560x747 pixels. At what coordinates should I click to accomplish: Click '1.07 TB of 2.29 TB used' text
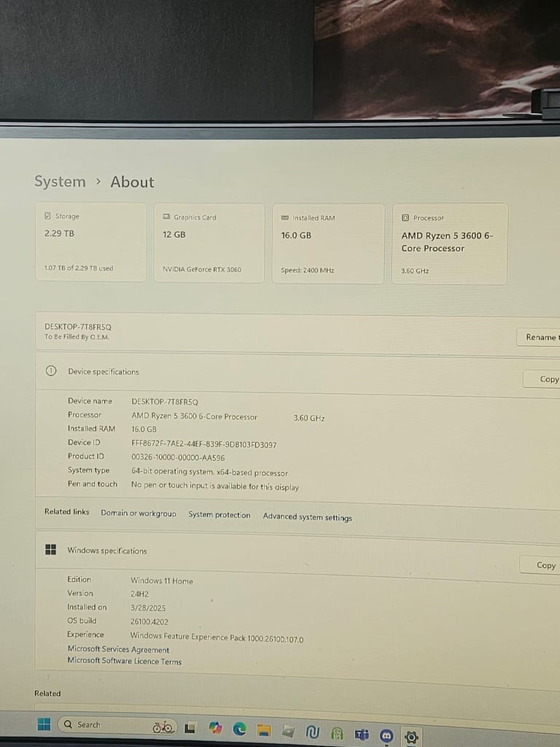79,268
